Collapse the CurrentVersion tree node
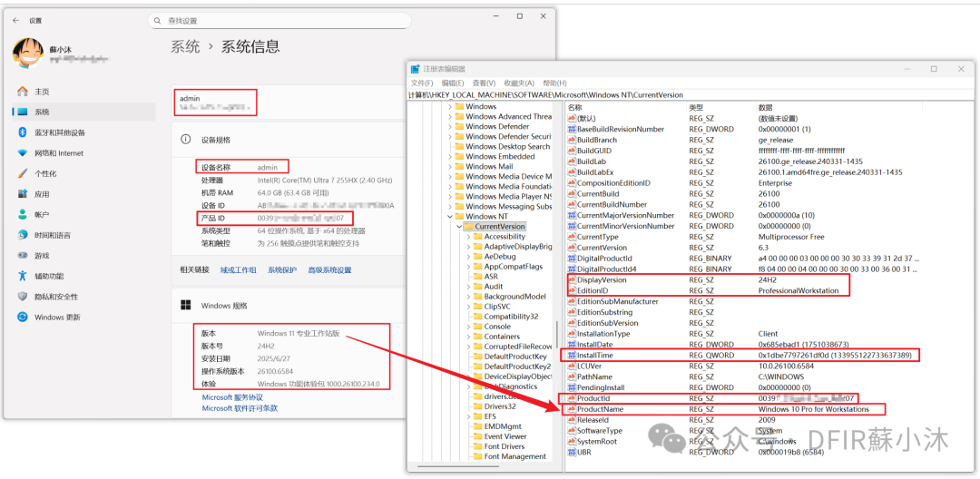 [x=459, y=226]
